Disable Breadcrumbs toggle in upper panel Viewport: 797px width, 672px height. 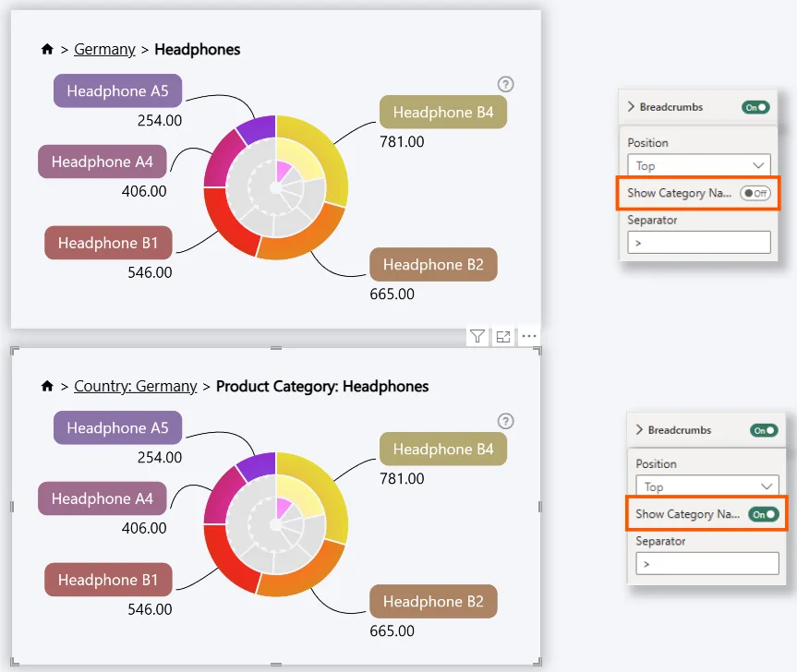point(755,107)
